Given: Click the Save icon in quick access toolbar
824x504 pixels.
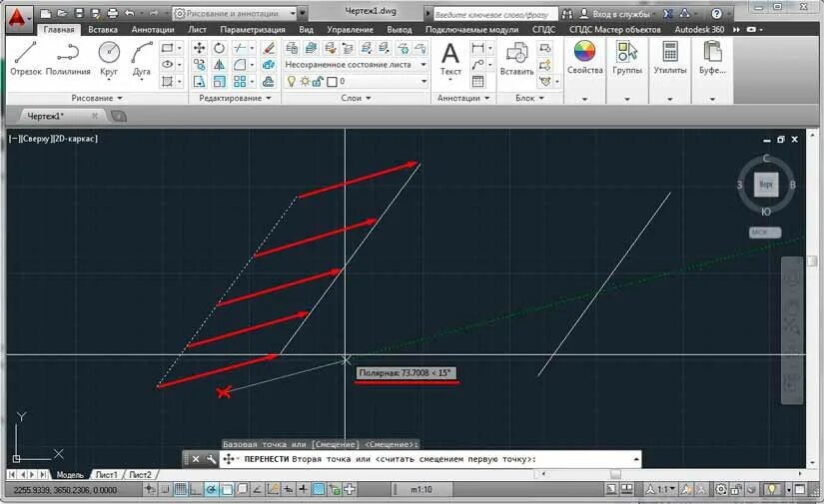Looking at the screenshot, I should (78, 13).
